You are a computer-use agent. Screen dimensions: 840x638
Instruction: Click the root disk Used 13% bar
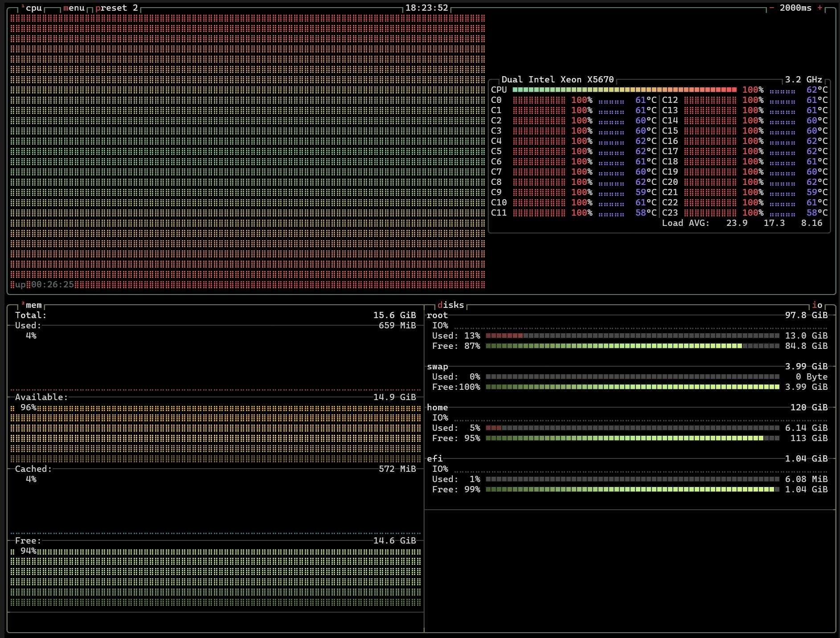click(632, 335)
